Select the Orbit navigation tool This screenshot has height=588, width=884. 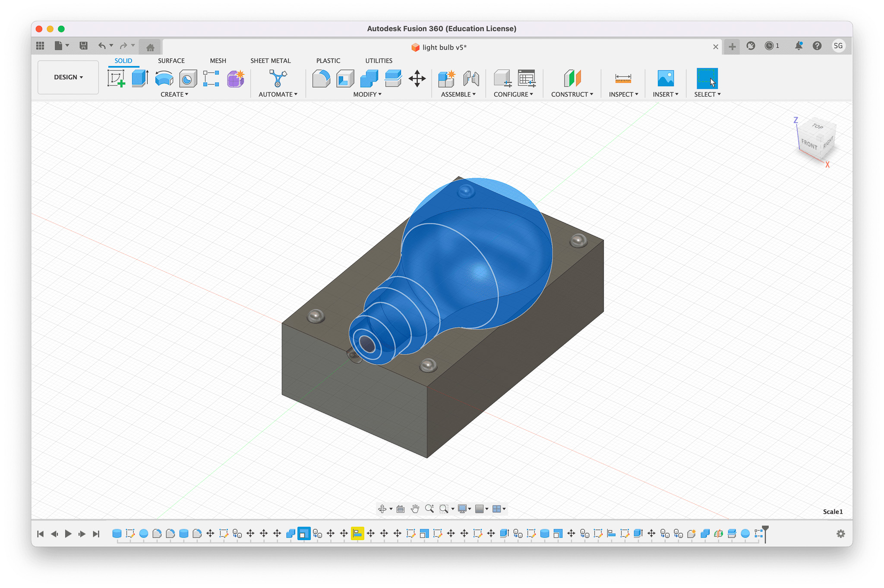pos(382,509)
